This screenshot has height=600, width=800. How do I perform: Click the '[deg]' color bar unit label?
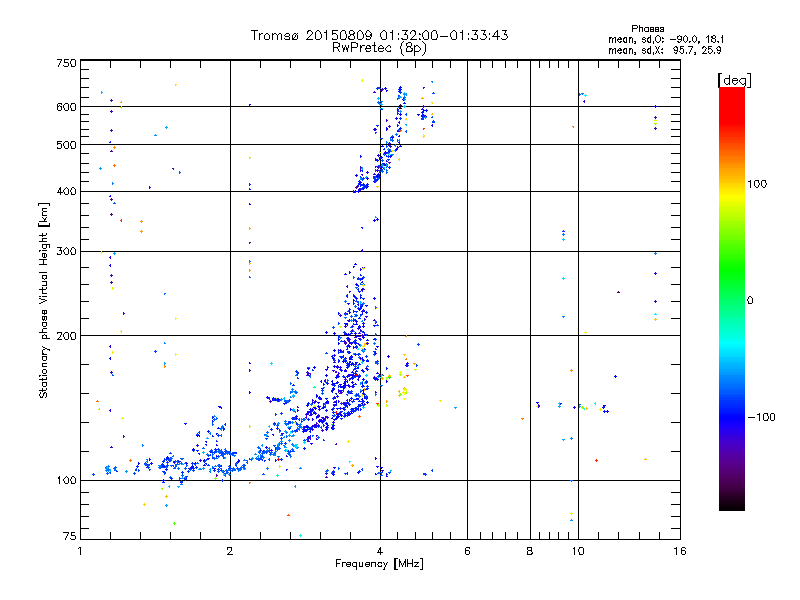[734, 80]
